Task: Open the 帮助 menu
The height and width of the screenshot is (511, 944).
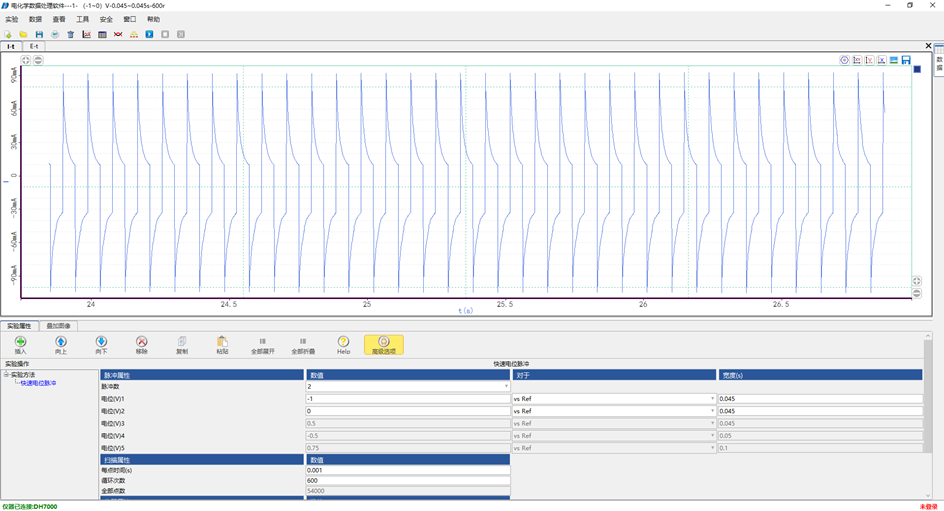Action: point(154,19)
